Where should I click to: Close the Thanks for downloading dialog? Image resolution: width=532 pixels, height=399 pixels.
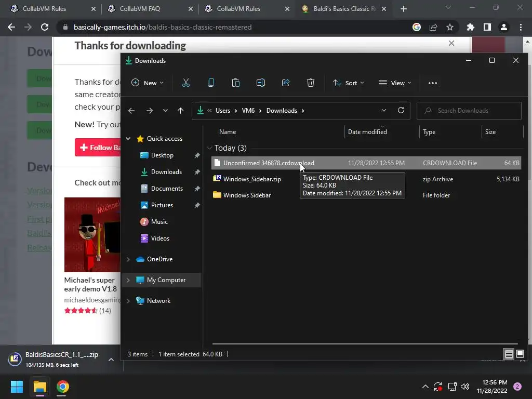point(451,43)
